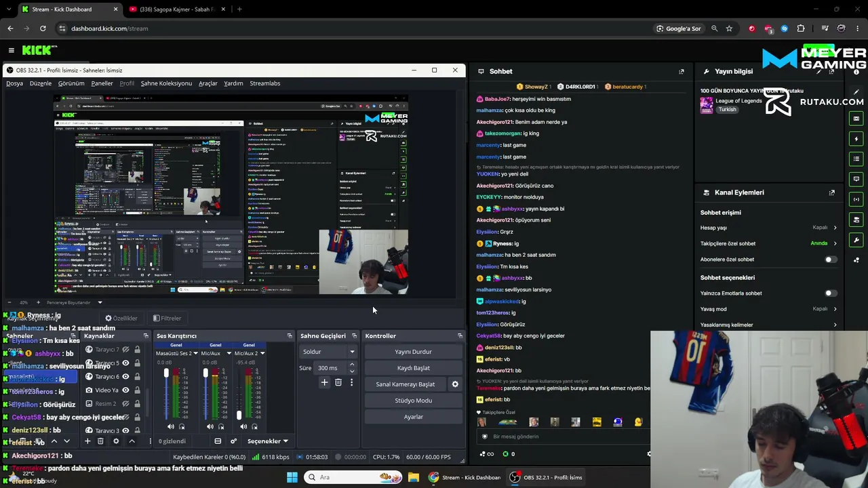868x488 pixels.
Task: Pop out the Sohbet chat panel
Action: coord(682,71)
